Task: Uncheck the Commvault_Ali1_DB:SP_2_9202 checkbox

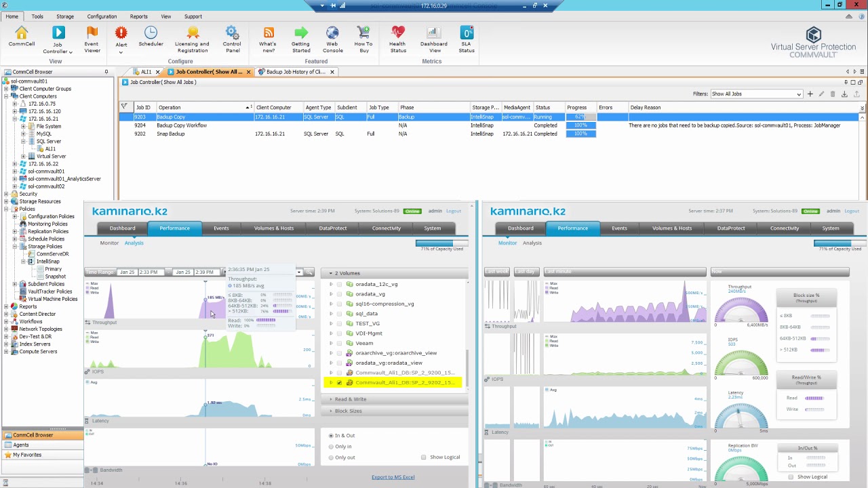Action: coord(339,383)
